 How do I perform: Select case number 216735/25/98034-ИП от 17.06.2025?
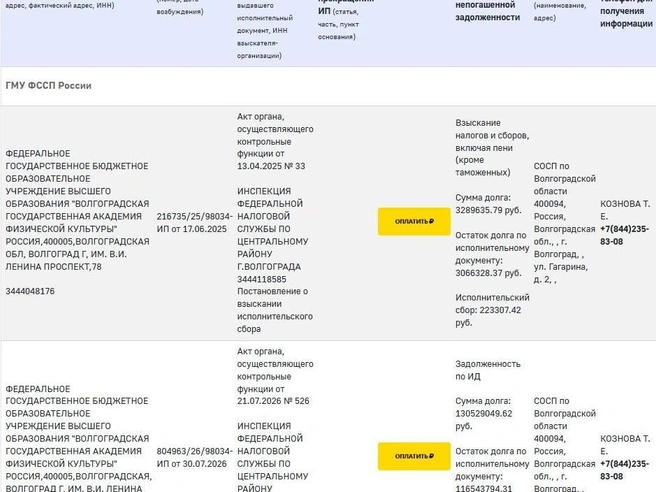tap(195, 223)
